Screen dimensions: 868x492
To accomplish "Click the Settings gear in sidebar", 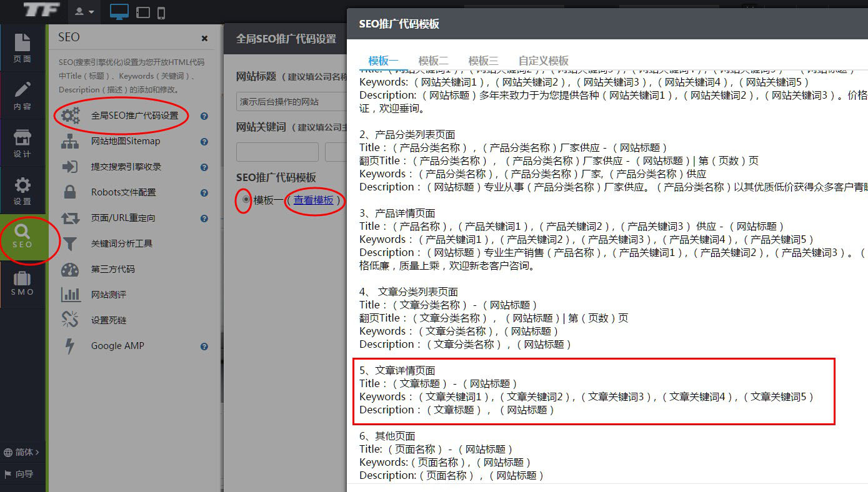I will [x=22, y=190].
